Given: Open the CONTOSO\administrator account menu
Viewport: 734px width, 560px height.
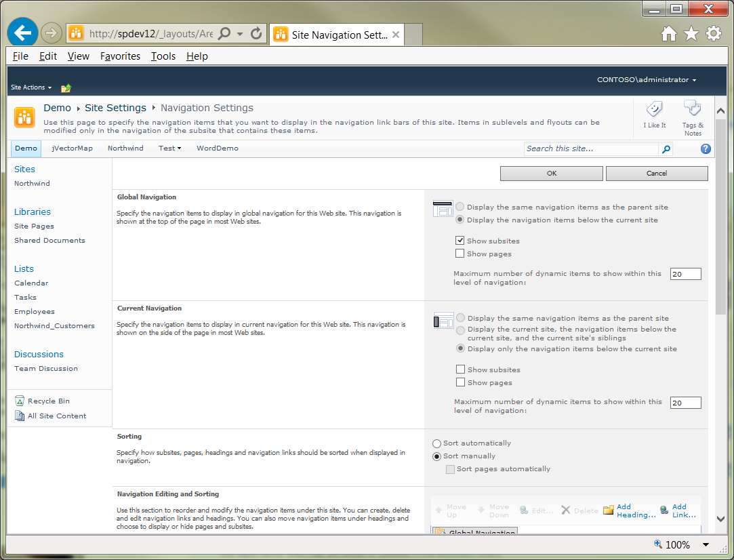Looking at the screenshot, I should click(x=646, y=79).
